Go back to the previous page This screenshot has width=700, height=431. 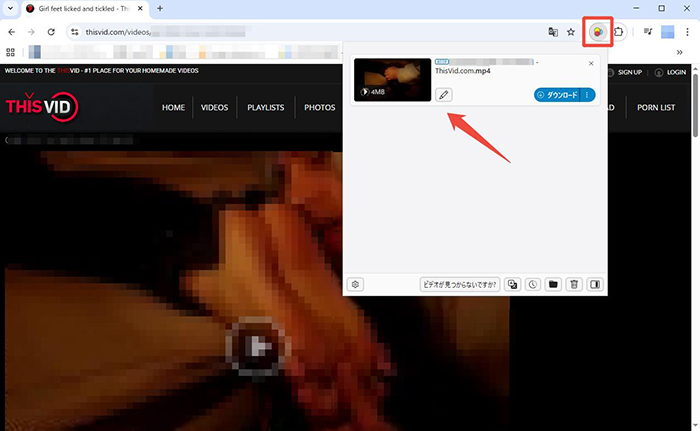[x=12, y=32]
